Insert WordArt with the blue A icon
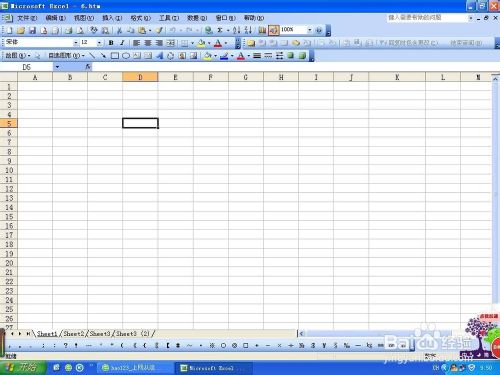 (160, 56)
